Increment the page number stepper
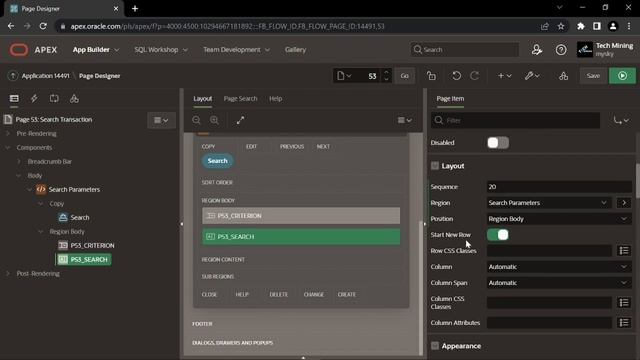 386,72
